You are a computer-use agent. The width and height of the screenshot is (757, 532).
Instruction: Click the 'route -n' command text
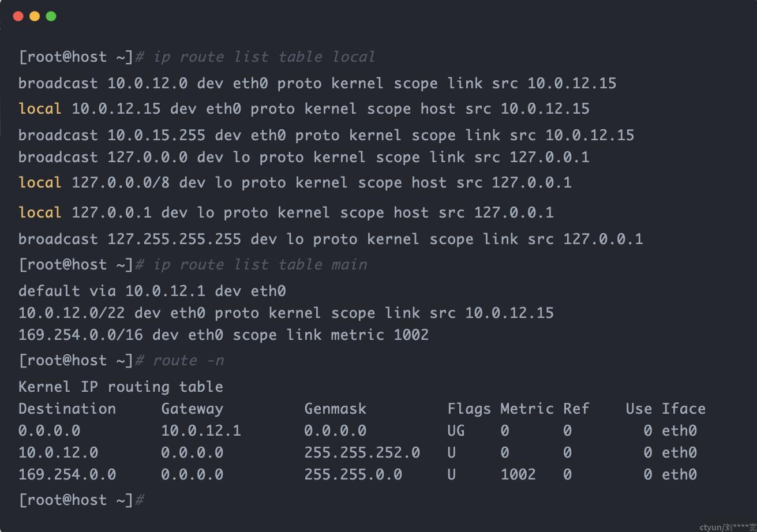click(188, 361)
